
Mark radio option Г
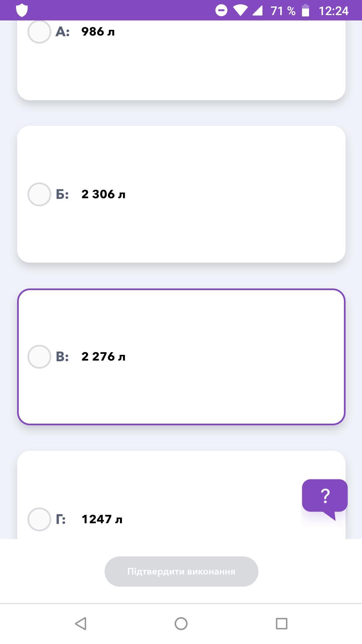39,519
